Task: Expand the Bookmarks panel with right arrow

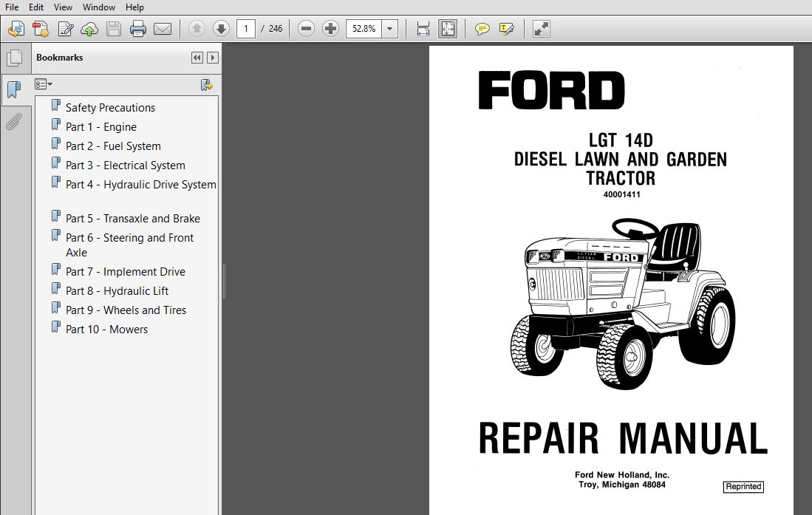Action: (x=212, y=58)
